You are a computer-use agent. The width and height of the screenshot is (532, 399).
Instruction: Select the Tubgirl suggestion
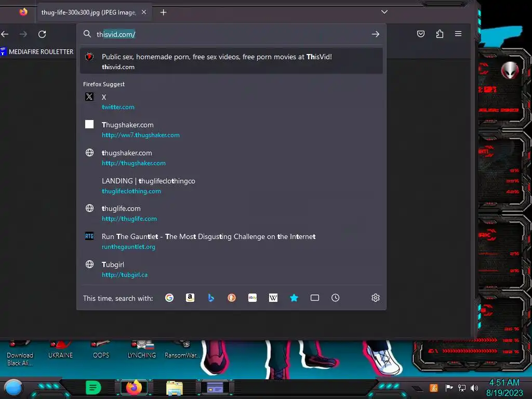pyautogui.click(x=231, y=270)
